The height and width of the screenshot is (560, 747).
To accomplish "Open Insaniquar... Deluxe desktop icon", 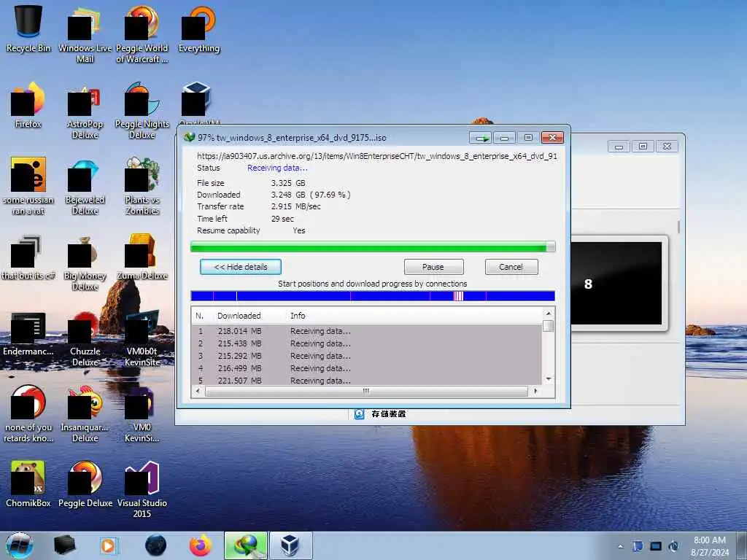I will pos(85,414).
